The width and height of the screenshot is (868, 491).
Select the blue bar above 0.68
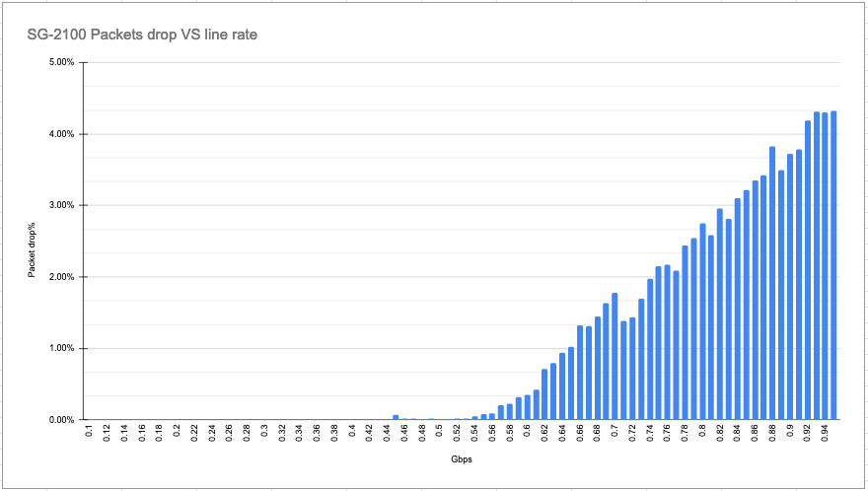(x=598, y=368)
